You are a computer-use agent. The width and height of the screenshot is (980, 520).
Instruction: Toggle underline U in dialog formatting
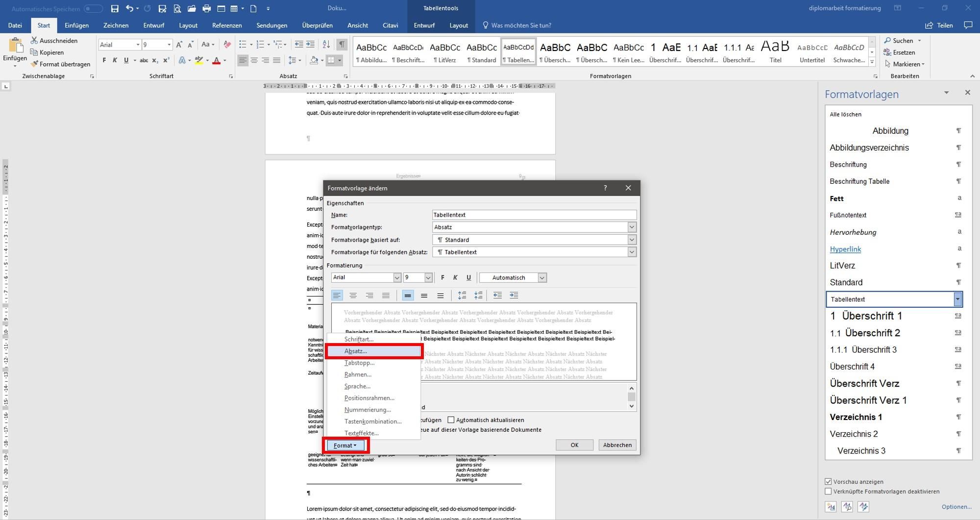[x=468, y=277]
